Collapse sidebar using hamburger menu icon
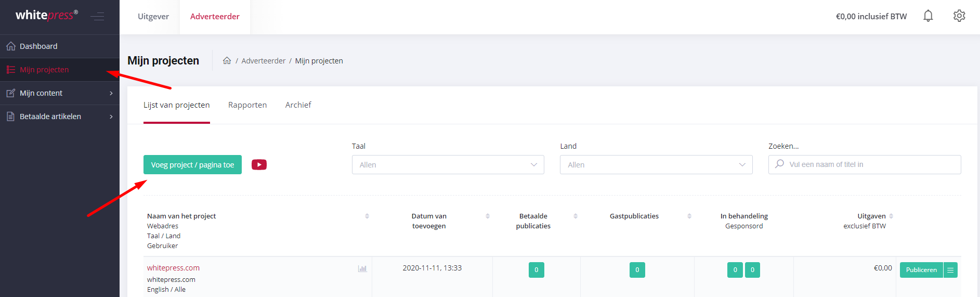Screen dimensions: 980x297 click(97, 17)
